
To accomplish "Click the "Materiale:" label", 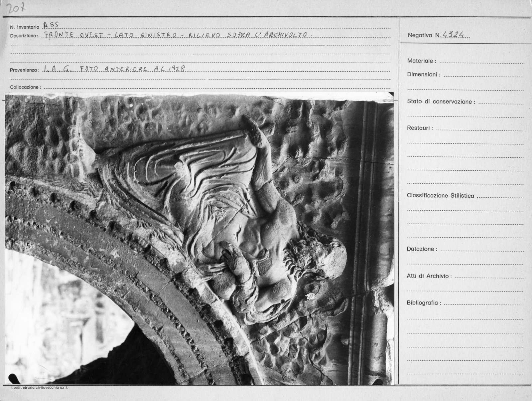I will (x=422, y=61).
